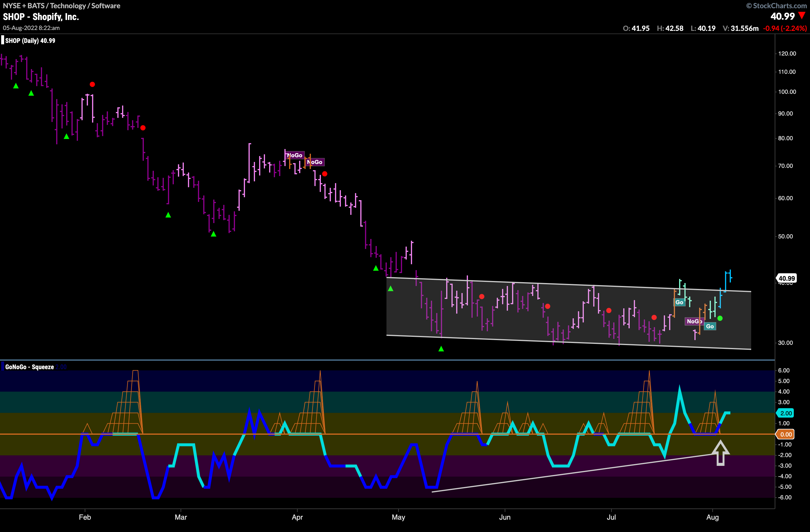Click the lower Go label near August

tap(710, 326)
